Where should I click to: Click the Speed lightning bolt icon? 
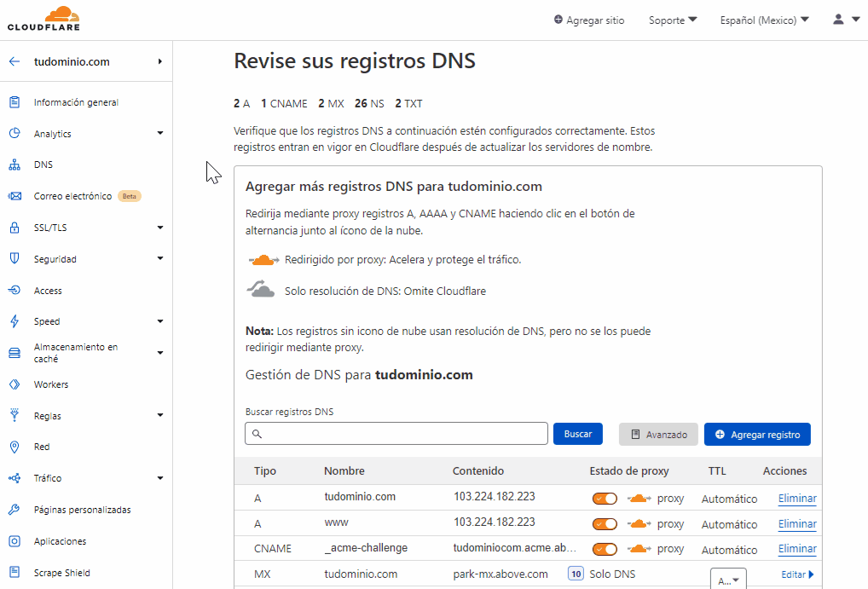(x=14, y=321)
